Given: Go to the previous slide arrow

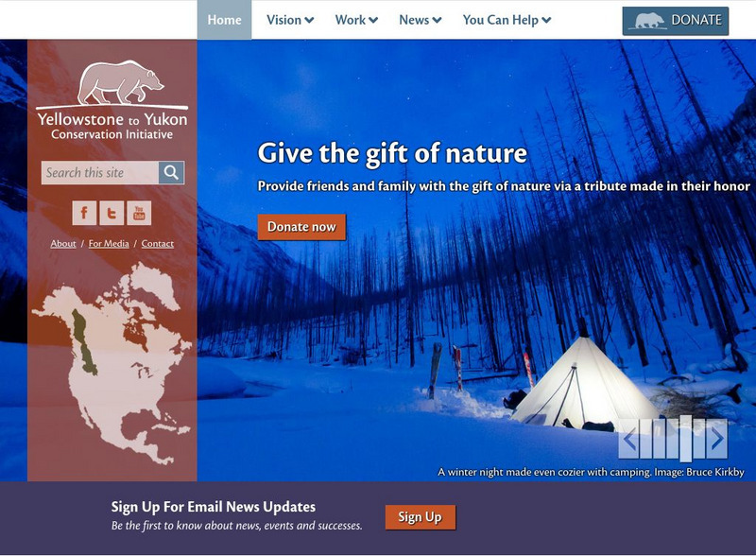Looking at the screenshot, I should pyautogui.click(x=628, y=439).
